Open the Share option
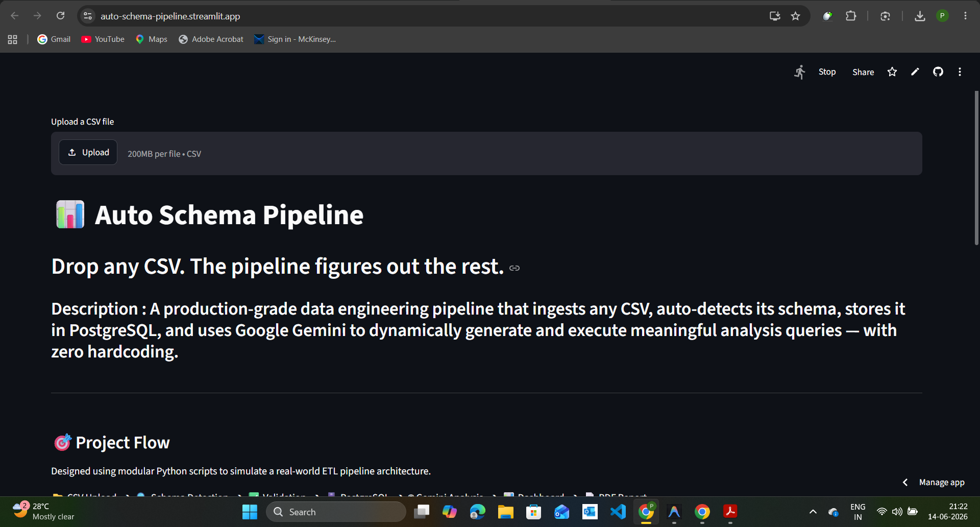Image resolution: width=980 pixels, height=527 pixels. (x=863, y=72)
